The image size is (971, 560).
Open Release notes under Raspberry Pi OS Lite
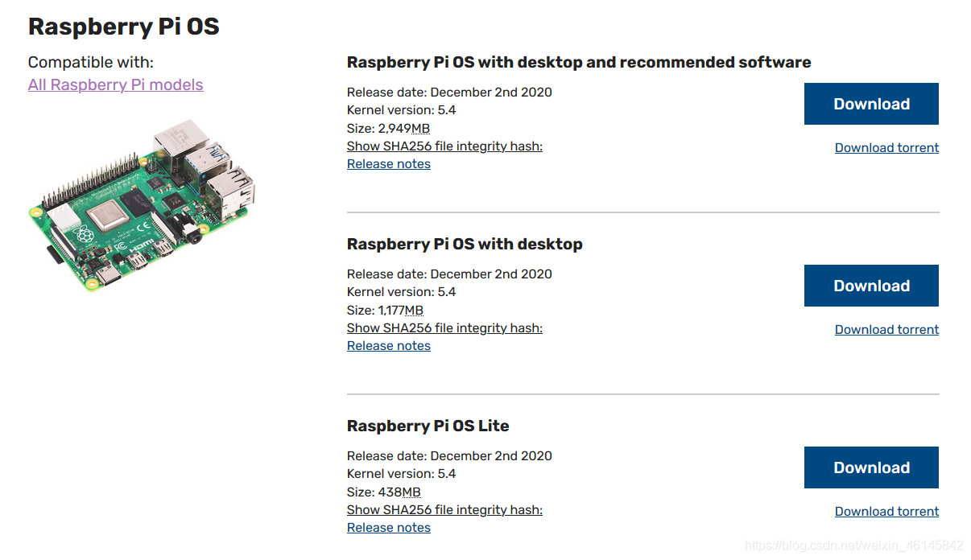389,528
